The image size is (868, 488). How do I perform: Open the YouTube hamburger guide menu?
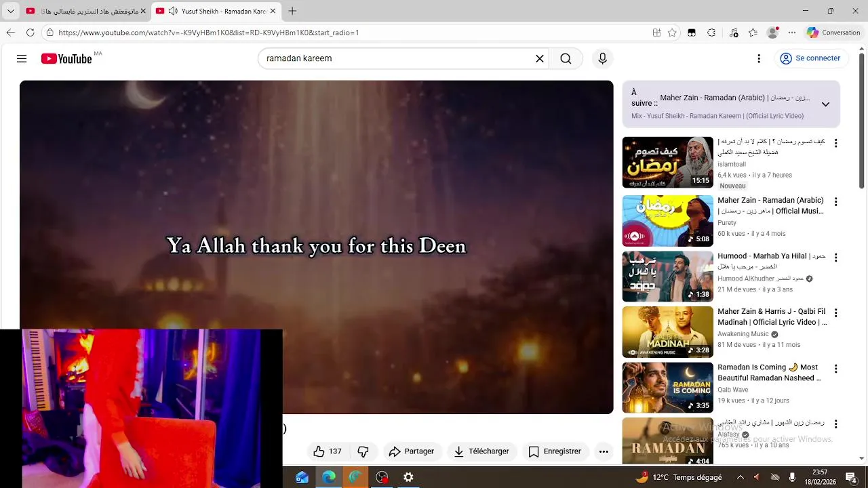22,59
